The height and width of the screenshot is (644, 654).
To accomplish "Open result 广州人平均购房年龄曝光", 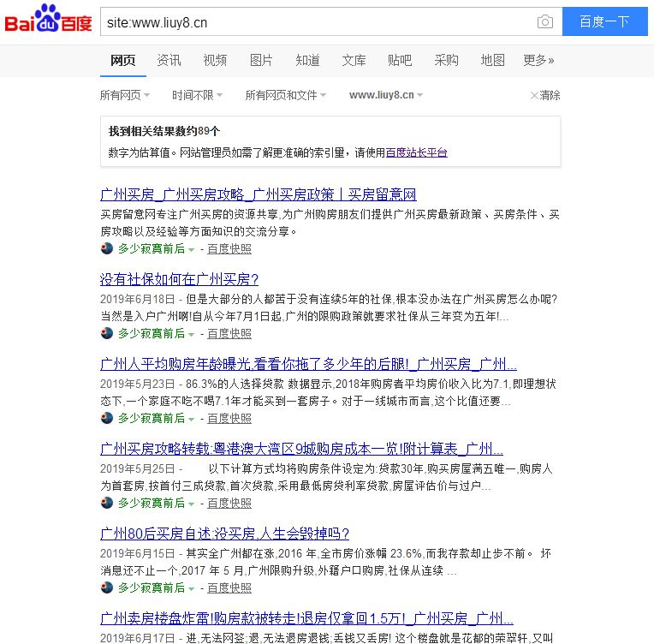I will click(x=308, y=364).
